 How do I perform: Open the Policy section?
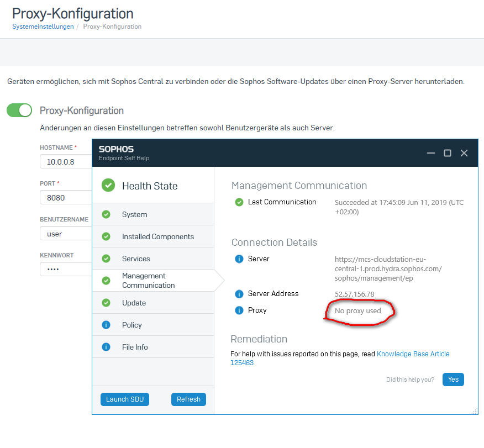(x=153, y=325)
